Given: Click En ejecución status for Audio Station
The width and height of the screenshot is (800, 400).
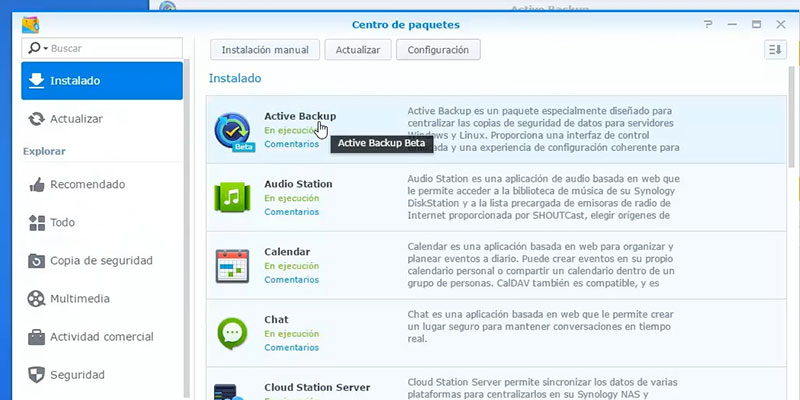Looking at the screenshot, I should [x=291, y=198].
